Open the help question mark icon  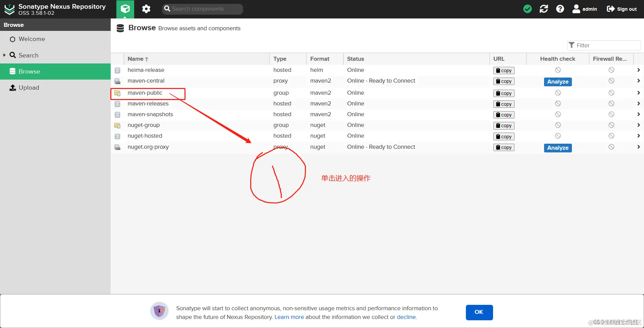560,9
